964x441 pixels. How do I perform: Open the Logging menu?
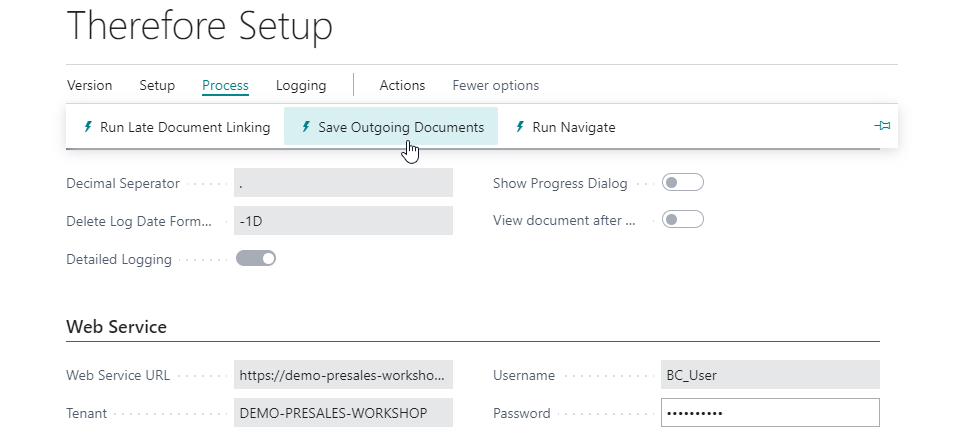pos(301,85)
